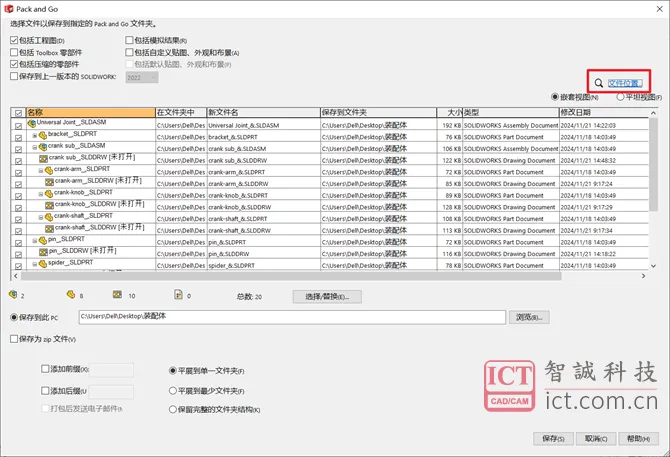The height and width of the screenshot is (457, 670).
Task: Enable the 保存为 zip 文件 checkbox
Action: coord(14,339)
